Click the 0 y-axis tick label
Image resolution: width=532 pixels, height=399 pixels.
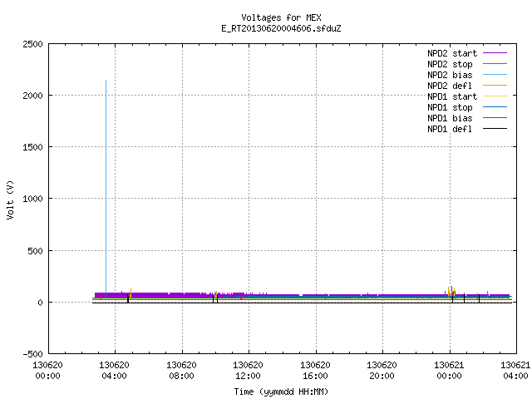[x=41, y=303]
